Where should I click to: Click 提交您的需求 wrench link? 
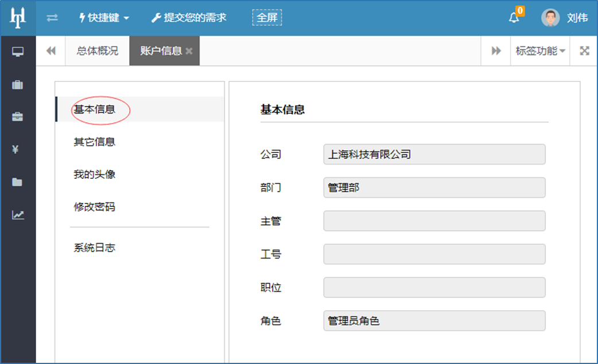point(189,18)
